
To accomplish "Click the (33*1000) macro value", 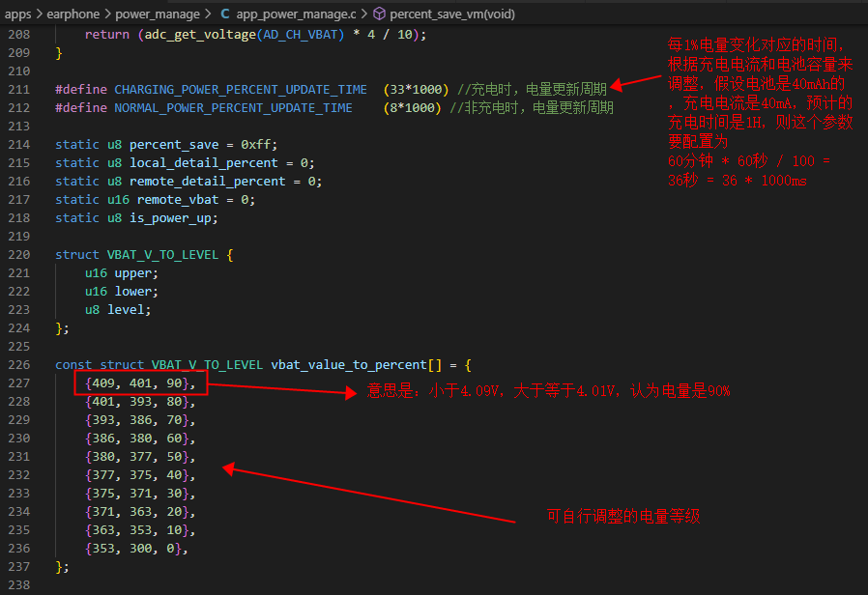I will click(416, 89).
